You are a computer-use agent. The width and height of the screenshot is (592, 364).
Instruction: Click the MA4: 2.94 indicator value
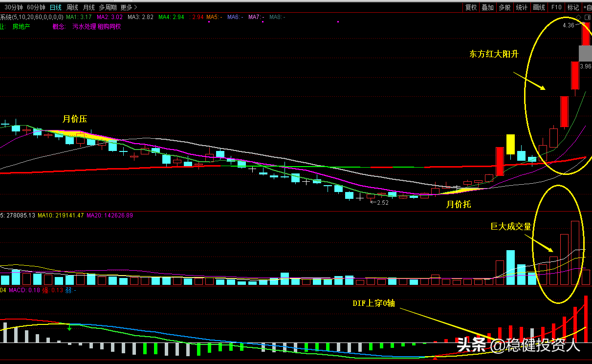coord(171,17)
